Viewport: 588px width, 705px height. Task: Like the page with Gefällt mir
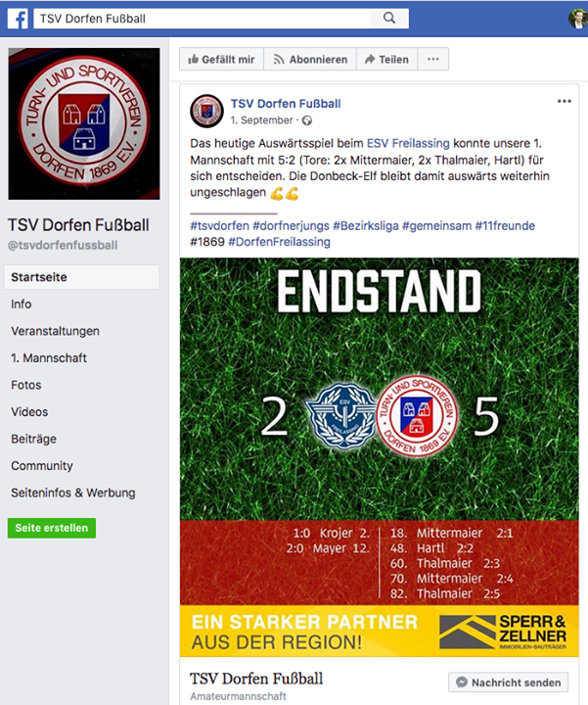tap(221, 59)
